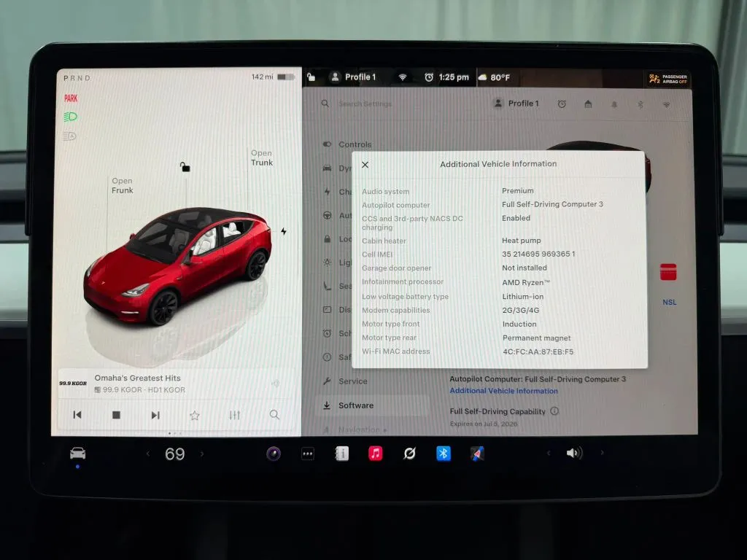Viewport: 747px width, 560px height.
Task: Open the Bluetooth app in dock
Action: (x=443, y=454)
